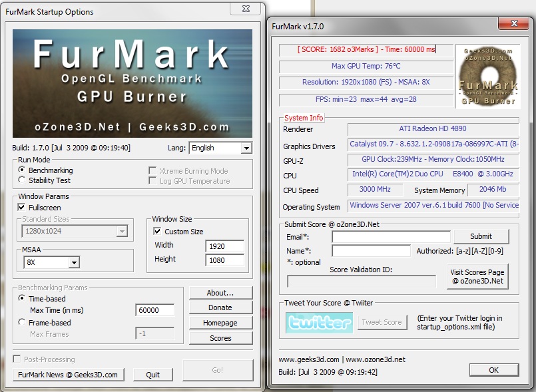Click the Resolution 1920x1080 MSAA 8X field
This screenshot has width=536, height=392.
tap(366, 82)
